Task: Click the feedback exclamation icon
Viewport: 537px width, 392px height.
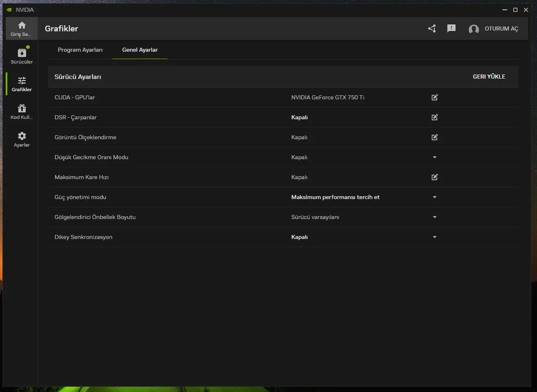Action: click(x=451, y=28)
